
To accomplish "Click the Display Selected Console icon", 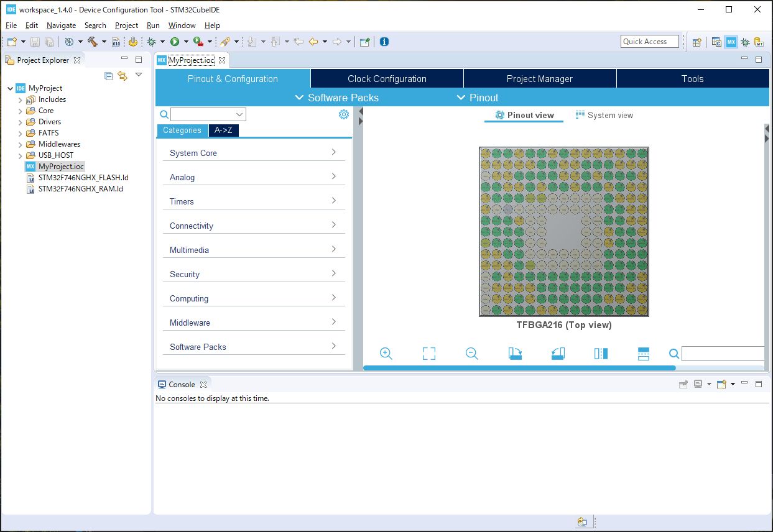I will tap(698, 384).
